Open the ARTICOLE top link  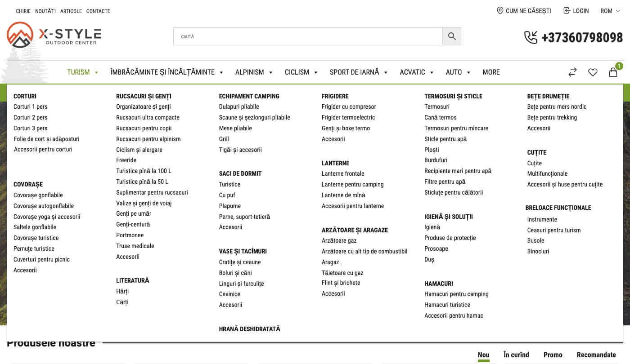click(71, 11)
